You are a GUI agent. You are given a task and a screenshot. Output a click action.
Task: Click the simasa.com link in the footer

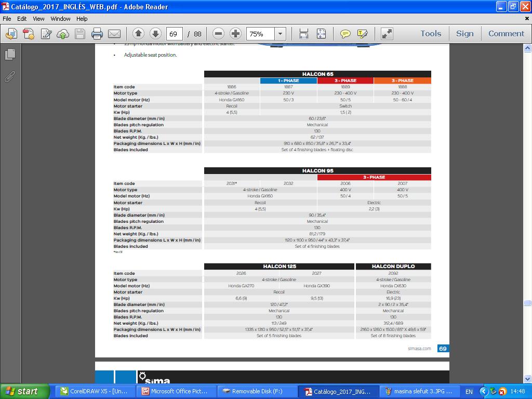tap(419, 349)
